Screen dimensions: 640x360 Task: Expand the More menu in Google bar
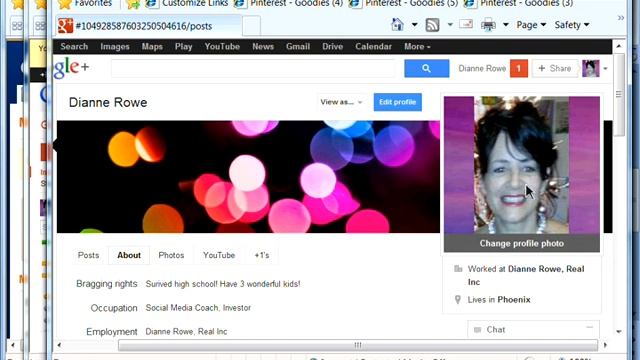417,47
